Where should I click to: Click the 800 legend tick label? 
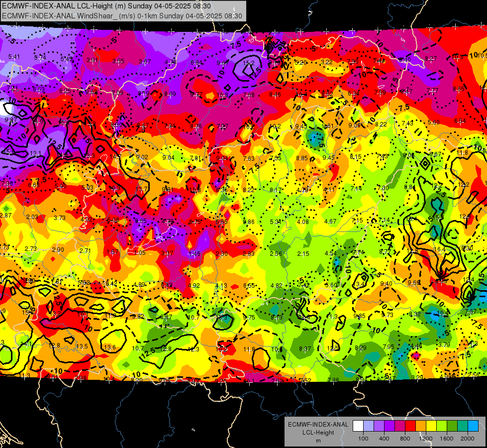click(x=405, y=439)
